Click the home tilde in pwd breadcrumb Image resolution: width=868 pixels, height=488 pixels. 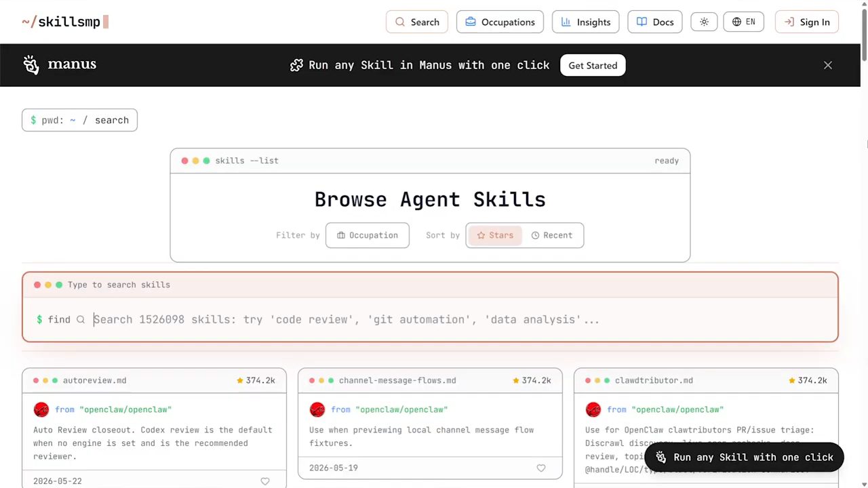(x=73, y=120)
